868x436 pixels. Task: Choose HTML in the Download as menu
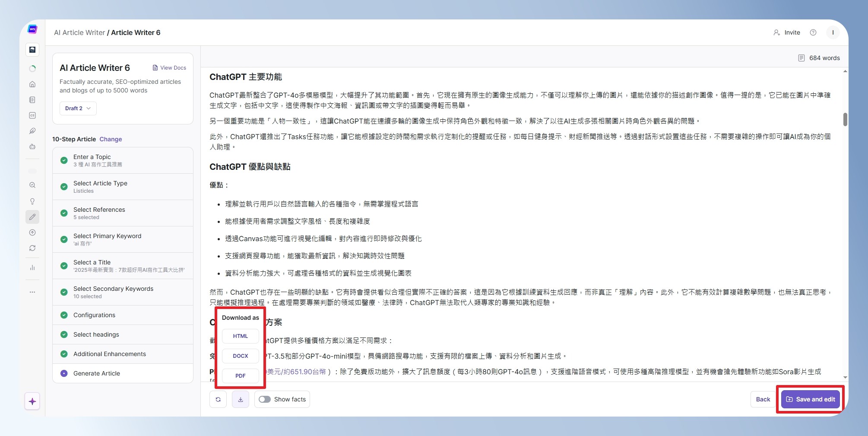pyautogui.click(x=241, y=336)
